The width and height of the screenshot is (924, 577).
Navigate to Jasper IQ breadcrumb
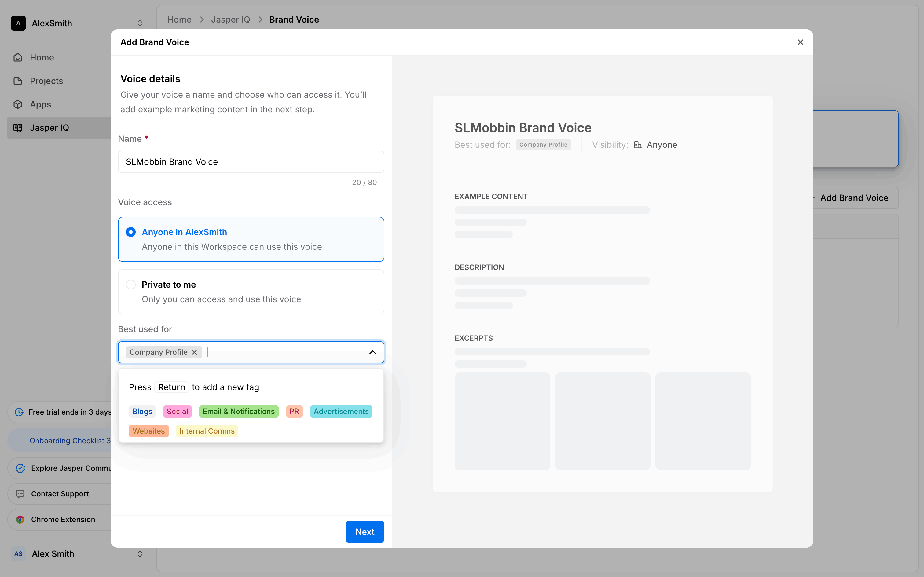point(230,20)
